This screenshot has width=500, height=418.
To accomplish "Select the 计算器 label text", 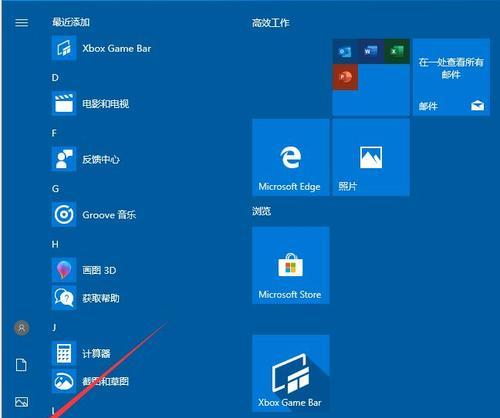I will click(96, 353).
